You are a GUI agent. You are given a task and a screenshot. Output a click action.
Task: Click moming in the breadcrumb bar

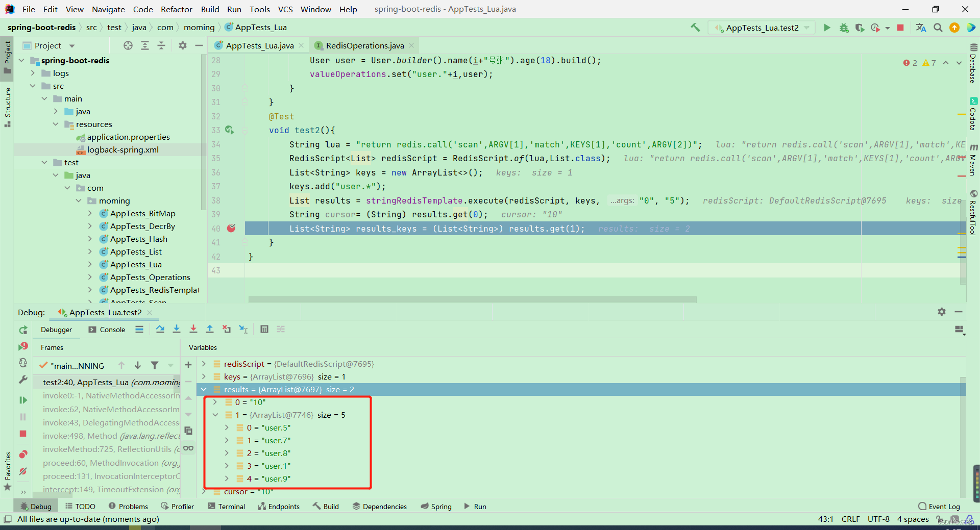(199, 27)
